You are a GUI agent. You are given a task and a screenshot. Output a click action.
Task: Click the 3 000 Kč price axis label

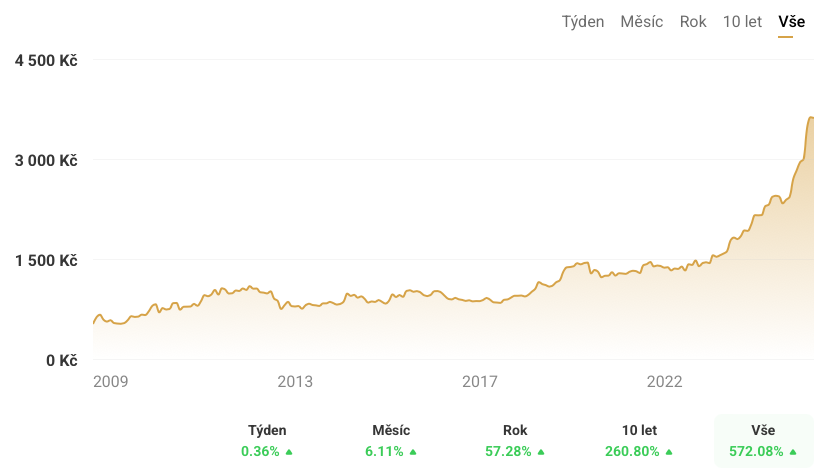coord(46,160)
